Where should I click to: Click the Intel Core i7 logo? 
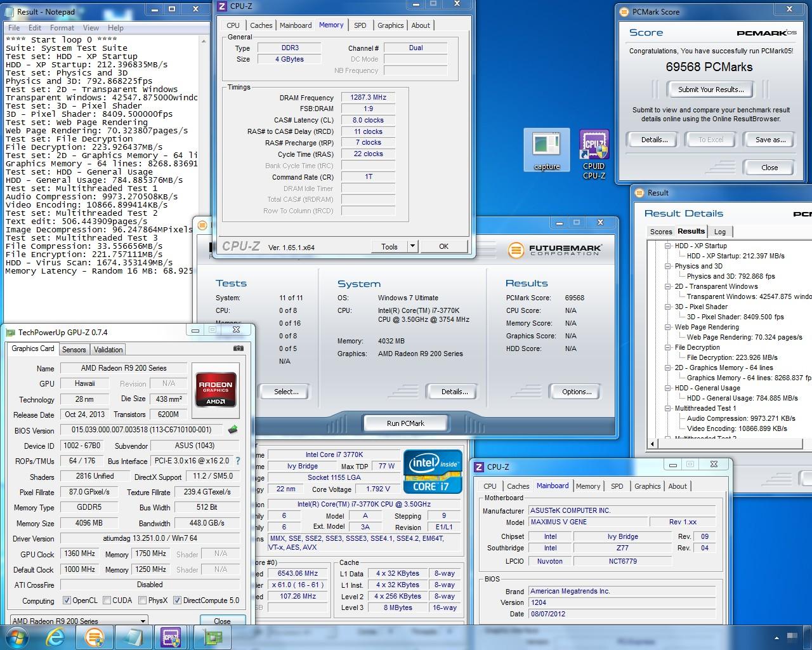(x=431, y=472)
